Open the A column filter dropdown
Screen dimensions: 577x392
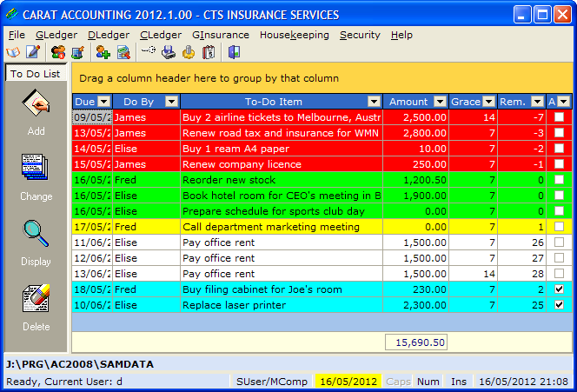tap(564, 101)
